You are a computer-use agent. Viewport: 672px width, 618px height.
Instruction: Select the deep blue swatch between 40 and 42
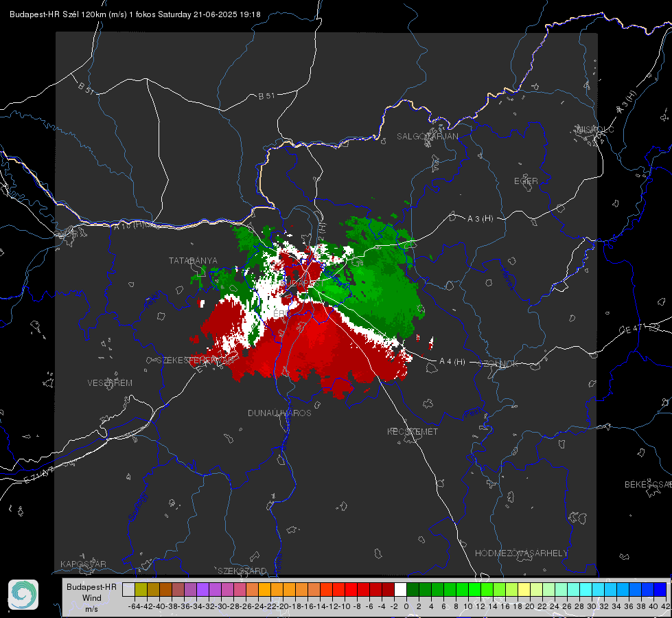click(660, 590)
